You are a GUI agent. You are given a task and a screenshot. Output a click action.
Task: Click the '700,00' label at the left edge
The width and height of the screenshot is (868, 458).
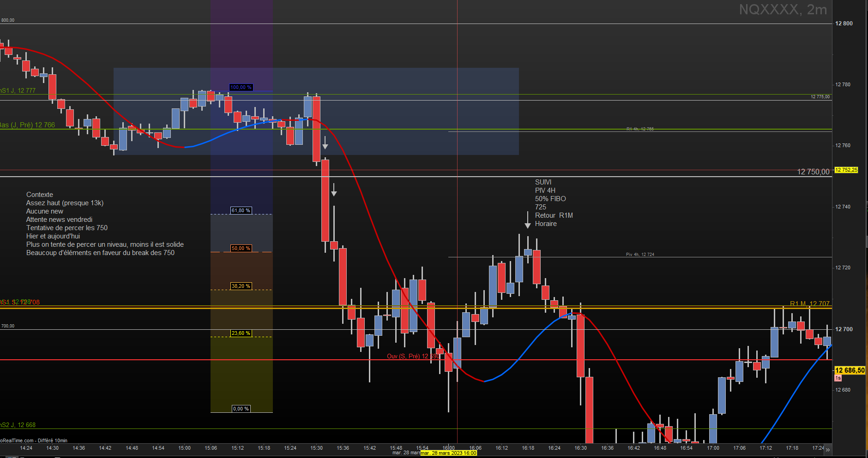point(7,326)
